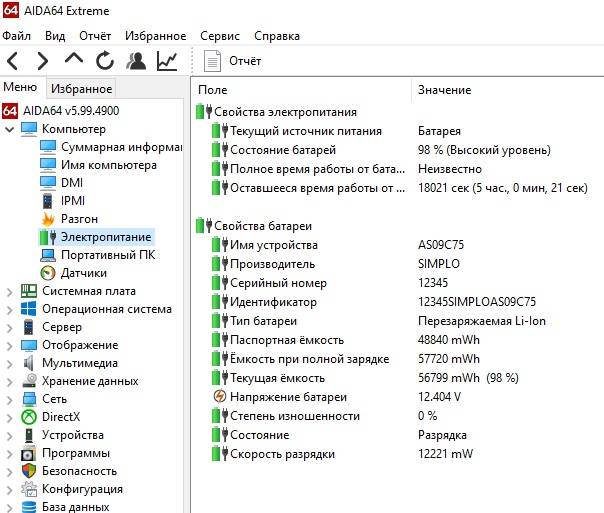Image resolution: width=604 pixels, height=513 pixels.
Task: Open the user icon in the toolbar
Action: click(136, 61)
